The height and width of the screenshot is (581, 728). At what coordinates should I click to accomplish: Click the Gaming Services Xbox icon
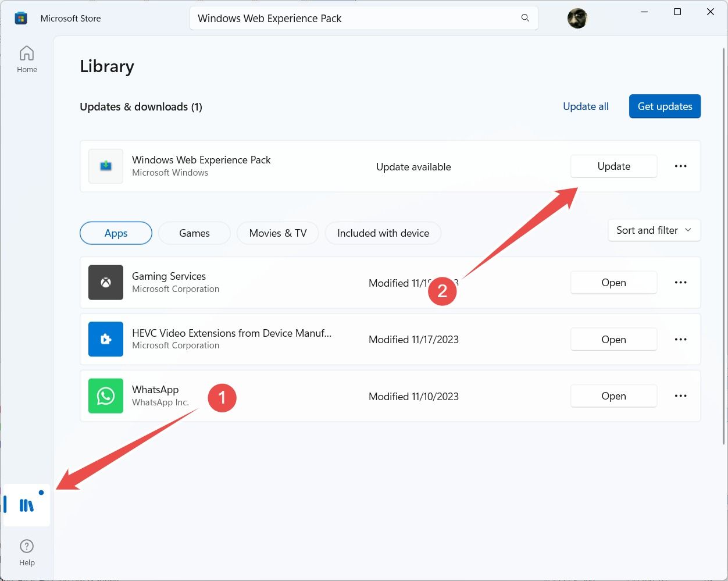(x=106, y=283)
